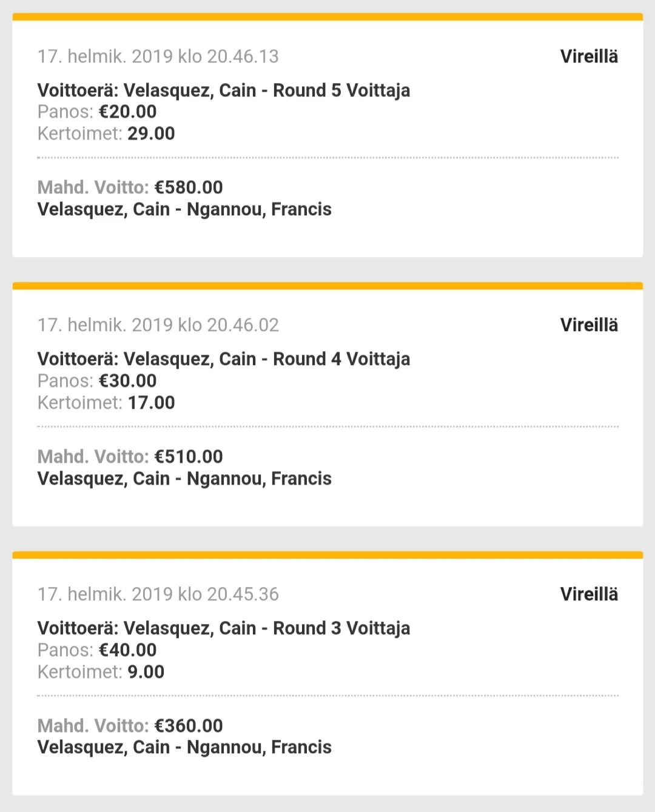Click the Mahd. Voitto €510.00 amount
Screen dimensions: 655x812
click(189, 457)
